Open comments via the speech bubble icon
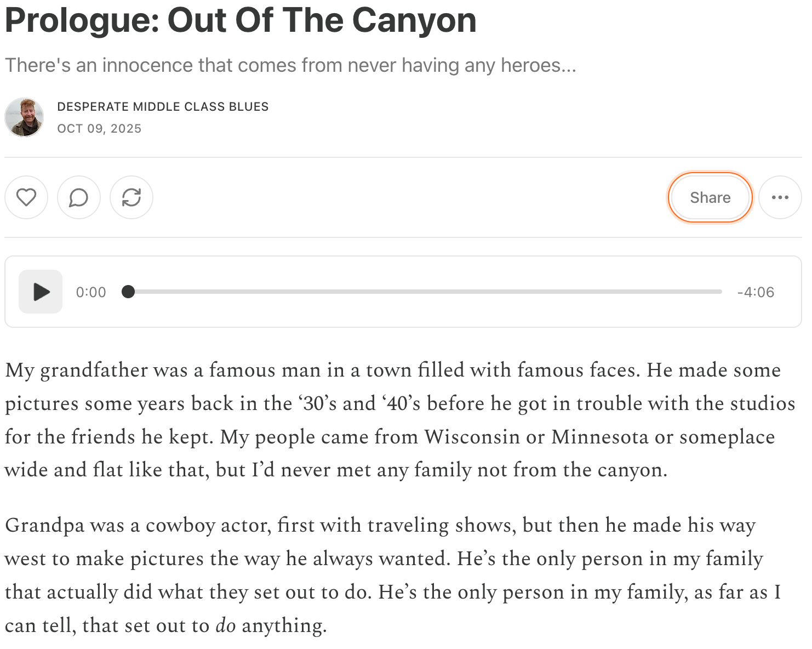 point(79,197)
